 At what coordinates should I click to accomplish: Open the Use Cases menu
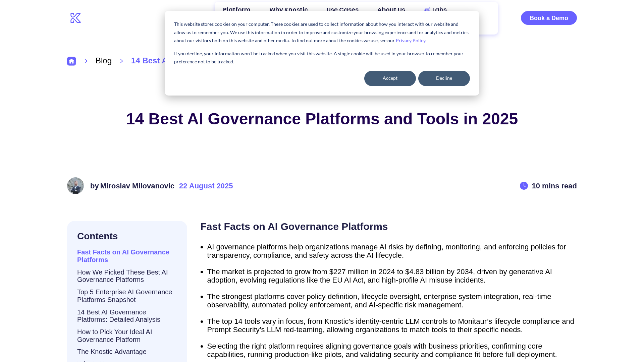[342, 8]
